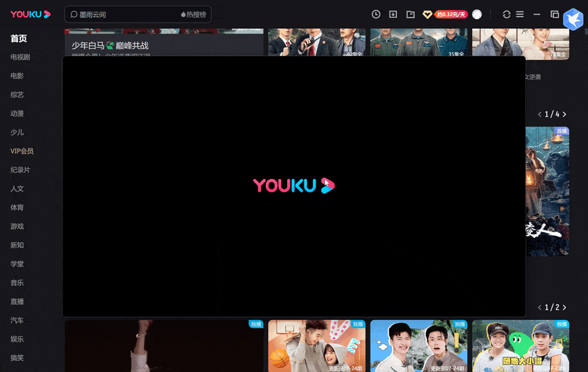Open 娱乐 in the sidebar
The image size is (588, 372).
tap(17, 338)
